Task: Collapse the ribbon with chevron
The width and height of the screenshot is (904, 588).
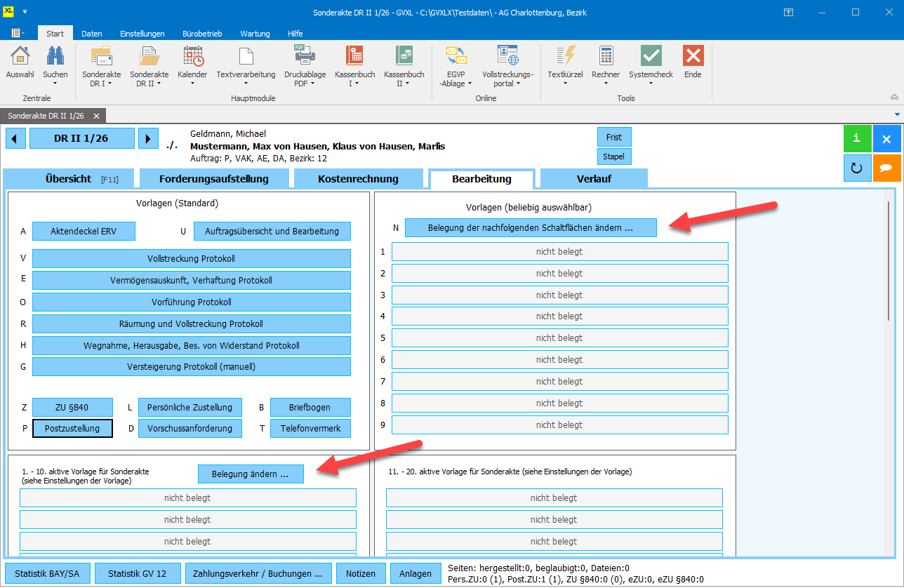Action: point(894,98)
